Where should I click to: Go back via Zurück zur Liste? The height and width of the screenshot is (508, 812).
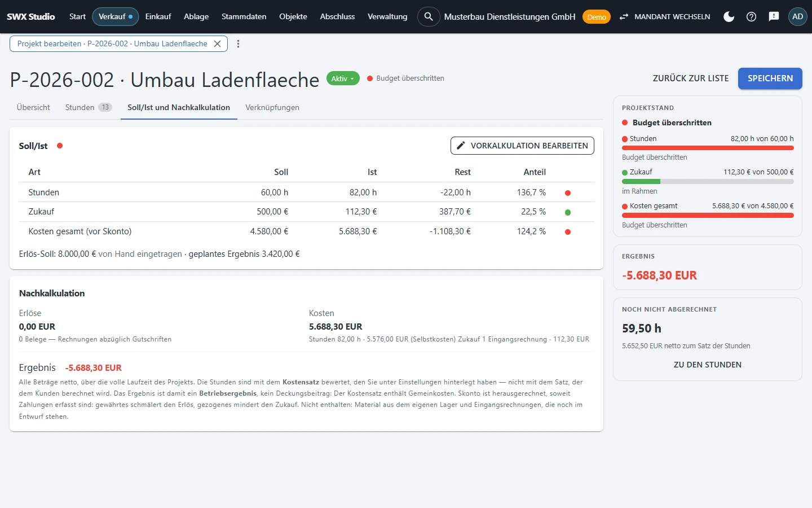pyautogui.click(x=691, y=78)
